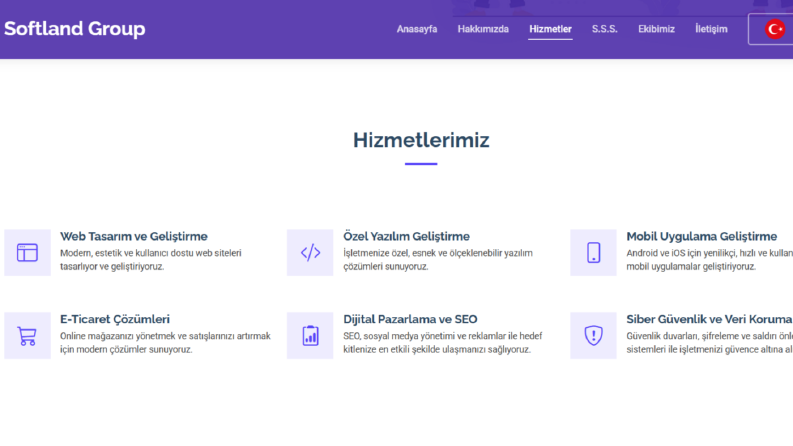This screenshot has width=793, height=446.
Task: Click text 'Güvenlik duvarları, şifreleme ve saldırı'
Action: tap(701, 336)
